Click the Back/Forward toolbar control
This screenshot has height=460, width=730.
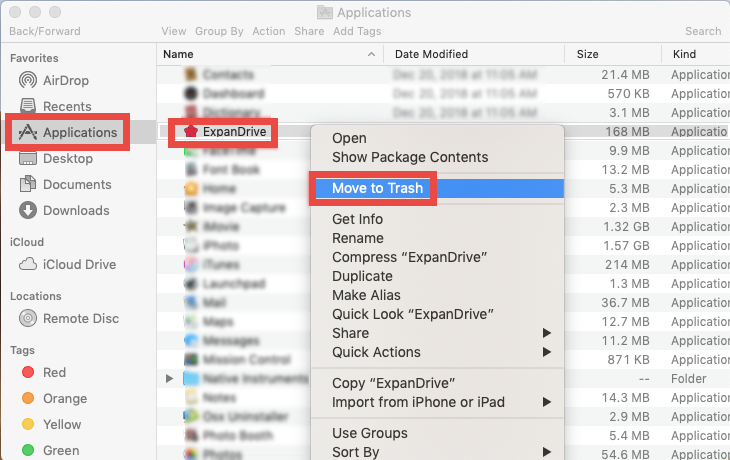pos(45,31)
